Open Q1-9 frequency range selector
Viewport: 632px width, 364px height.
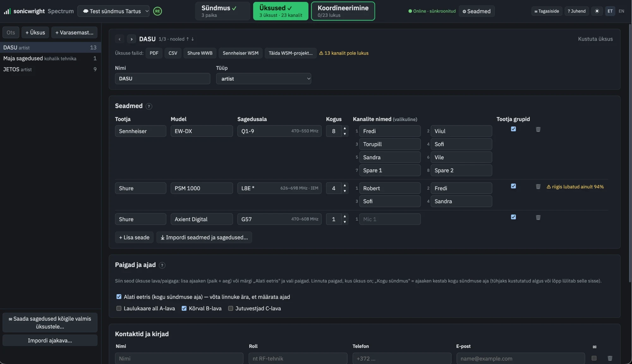click(x=279, y=131)
